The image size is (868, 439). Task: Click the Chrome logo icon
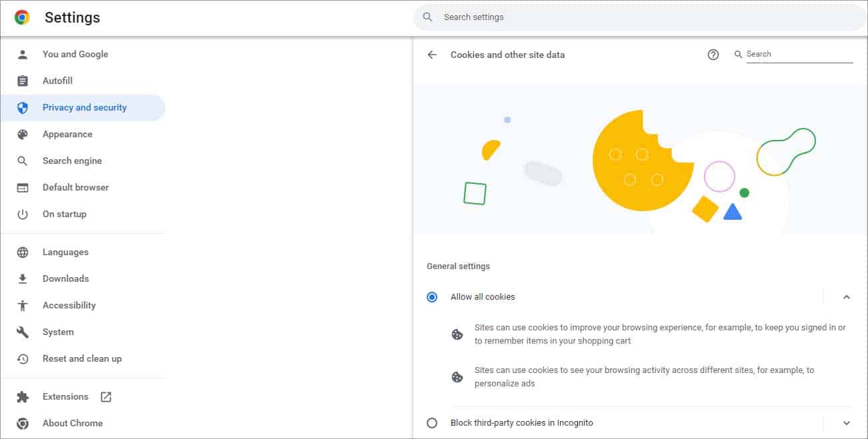click(x=22, y=18)
